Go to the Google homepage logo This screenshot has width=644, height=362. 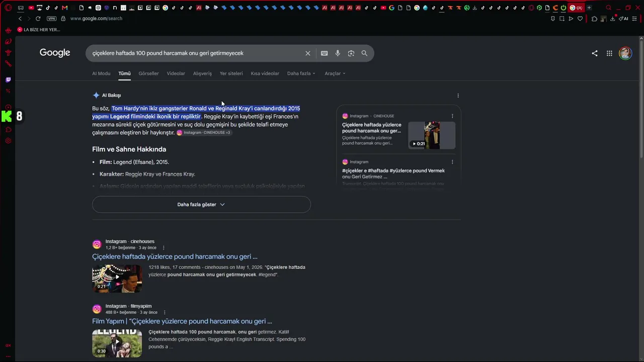coord(55,53)
